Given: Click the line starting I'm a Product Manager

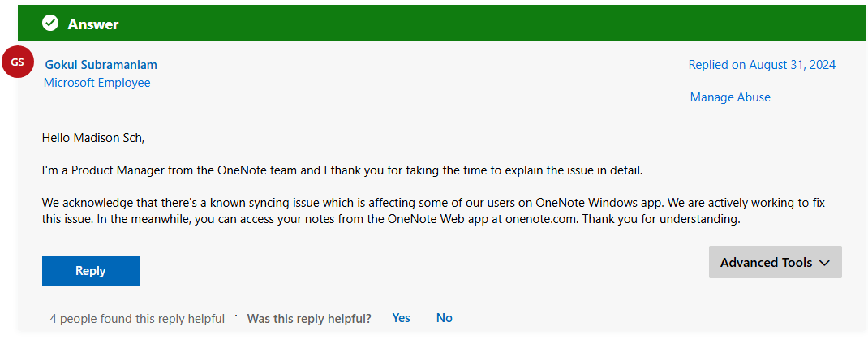Looking at the screenshot, I should [342, 170].
